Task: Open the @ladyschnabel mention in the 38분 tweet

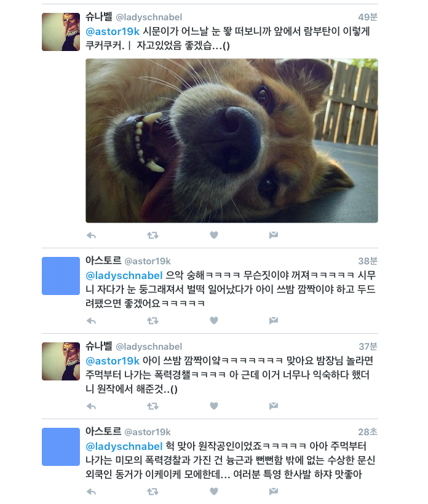Action: (124, 275)
